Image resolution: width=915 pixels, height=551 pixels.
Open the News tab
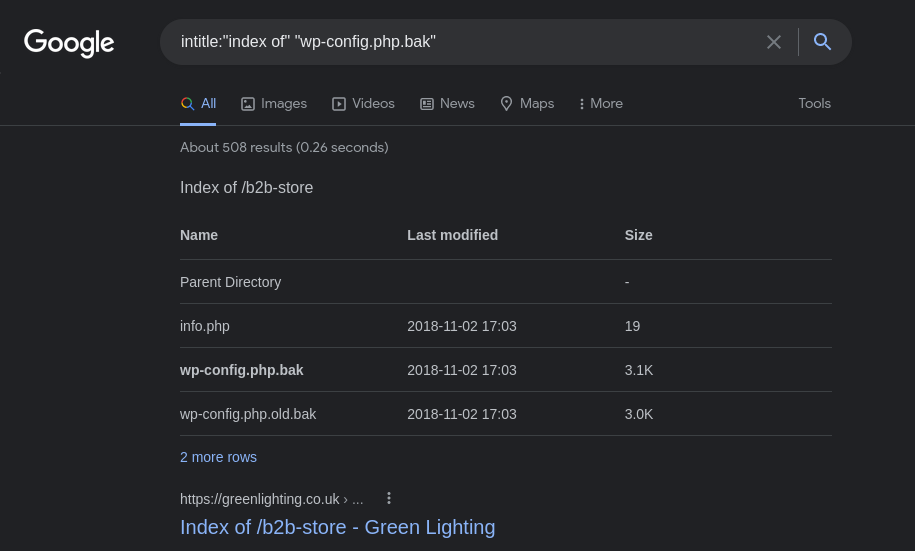click(x=447, y=104)
